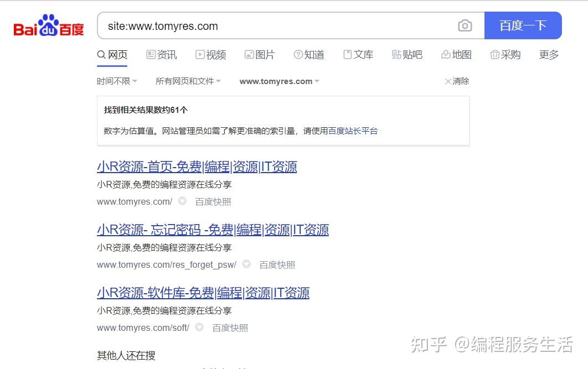Open result 小R资源-首页-免费|编程|资源|IT资源
Viewport: 588px width, 369px height.
pos(197,167)
